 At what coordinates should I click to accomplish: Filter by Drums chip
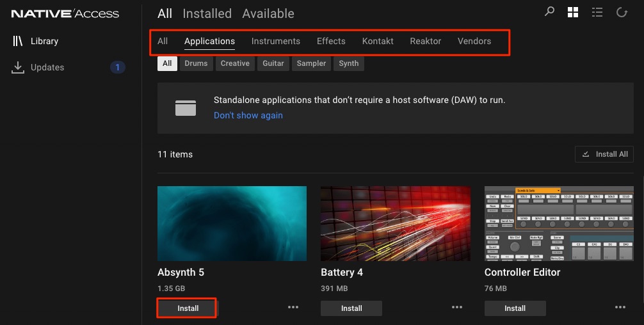tap(196, 63)
